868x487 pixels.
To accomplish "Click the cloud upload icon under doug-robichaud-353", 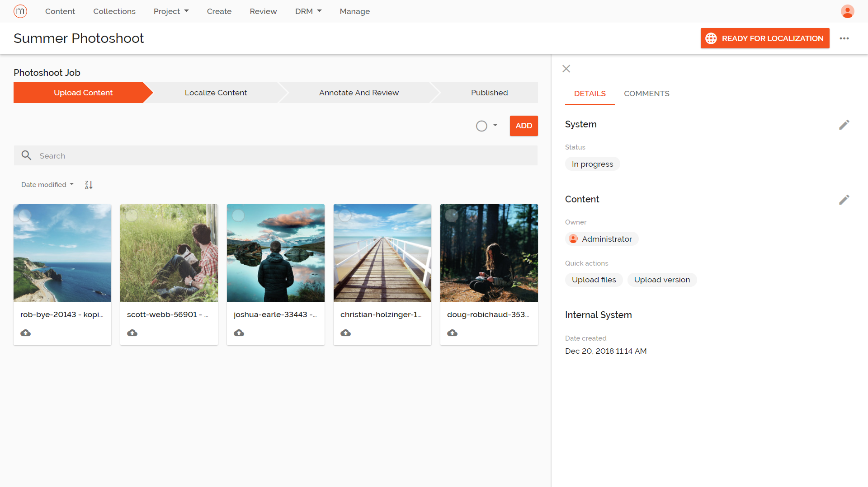I will (x=453, y=333).
